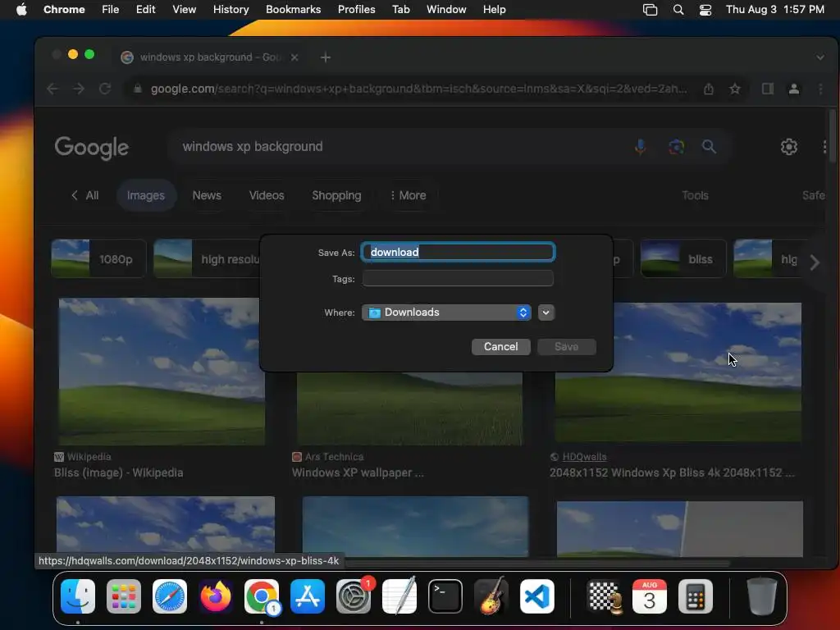Click the HDQwalls source link
Image resolution: width=840 pixels, height=630 pixels.
click(x=584, y=457)
